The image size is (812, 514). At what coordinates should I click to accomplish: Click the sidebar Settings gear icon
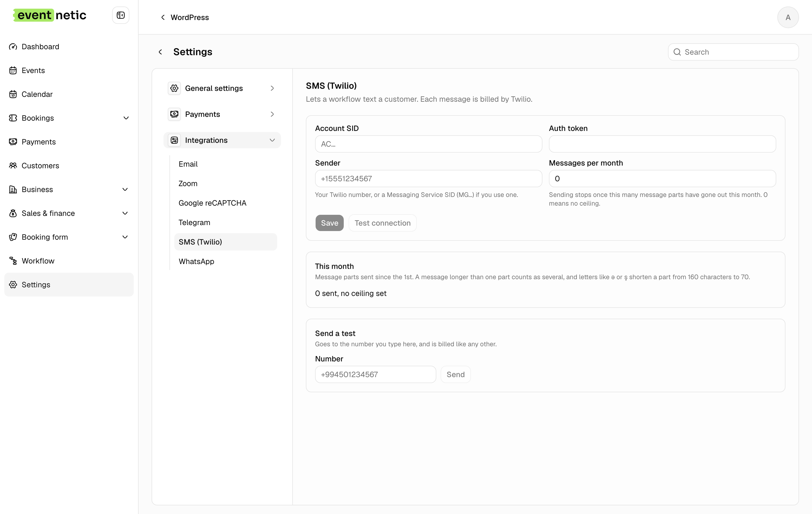coord(13,285)
